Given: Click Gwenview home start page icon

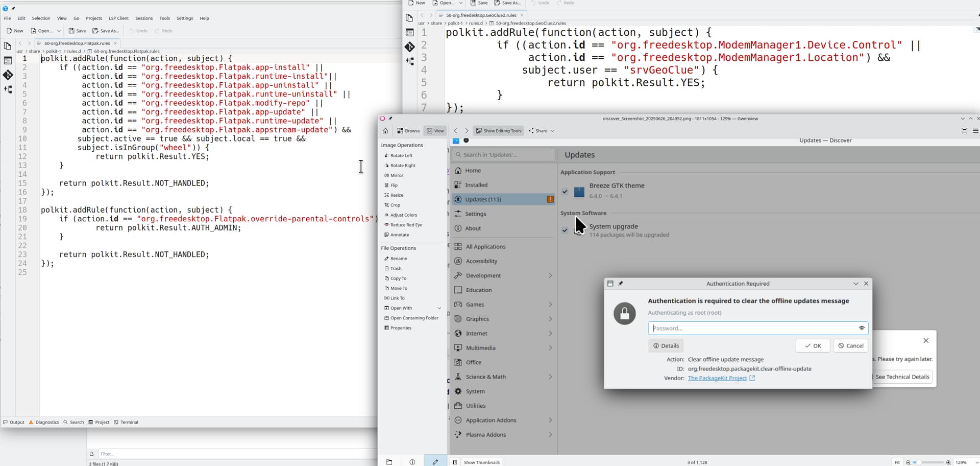Looking at the screenshot, I should (385, 131).
